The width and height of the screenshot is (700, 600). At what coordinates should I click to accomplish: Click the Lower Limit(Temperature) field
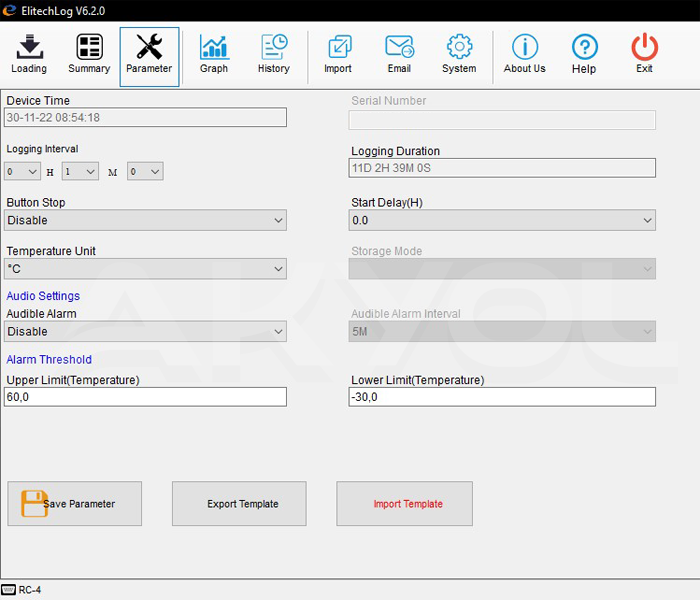point(502,397)
